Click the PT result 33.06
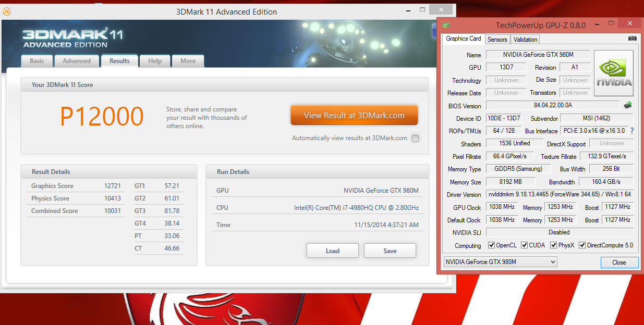 coord(172,236)
